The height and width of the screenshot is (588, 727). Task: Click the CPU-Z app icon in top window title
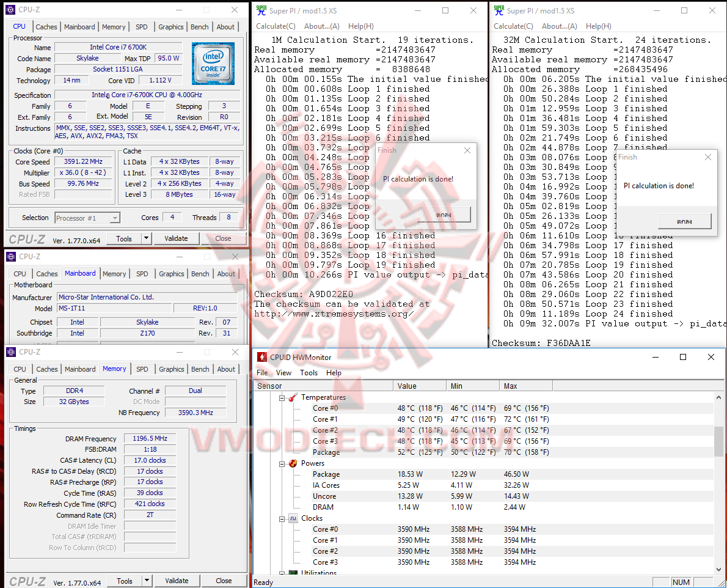10,10
